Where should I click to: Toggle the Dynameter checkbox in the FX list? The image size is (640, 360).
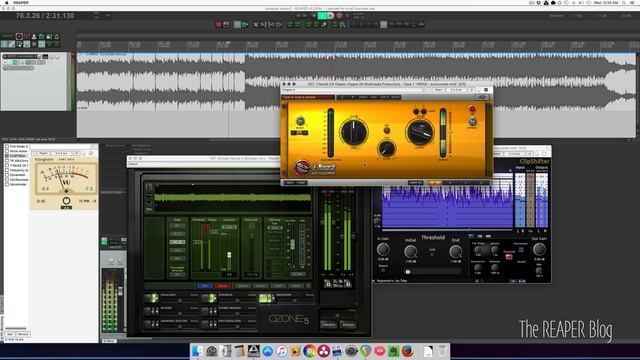7,175
